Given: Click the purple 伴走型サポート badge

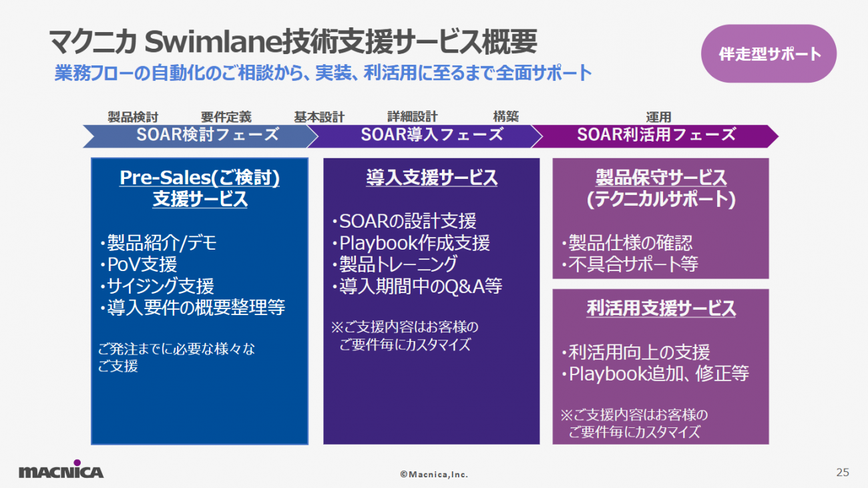Looking at the screenshot, I should point(769,54).
